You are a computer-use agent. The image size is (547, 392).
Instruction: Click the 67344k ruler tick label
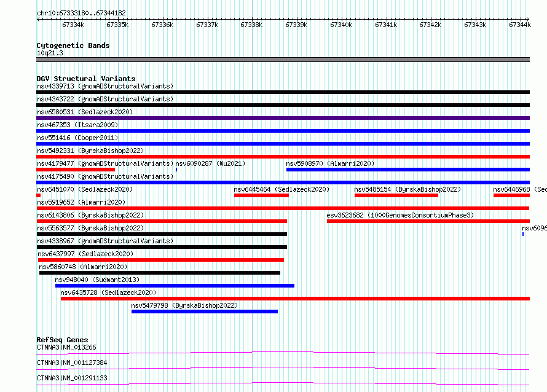point(520,25)
